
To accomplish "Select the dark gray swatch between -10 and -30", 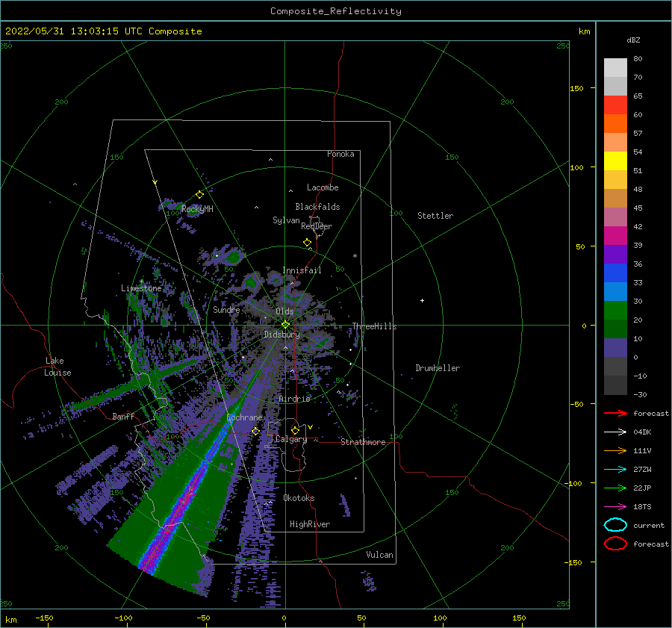I will (615, 385).
